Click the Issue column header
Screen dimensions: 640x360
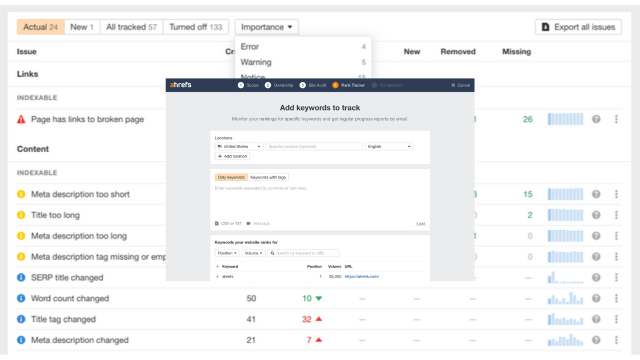pos(27,51)
